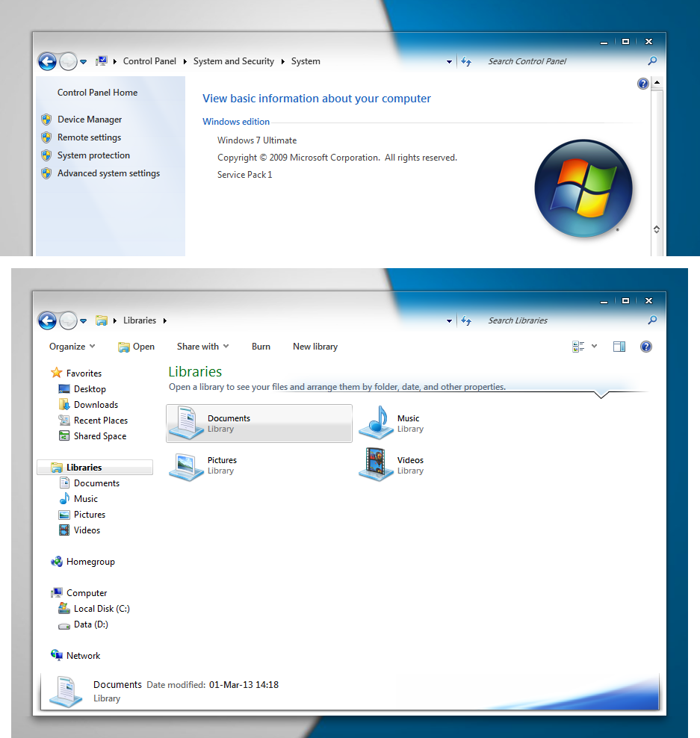Click computer icon in Control Panel address bar
The height and width of the screenshot is (738, 700).
coord(101,61)
